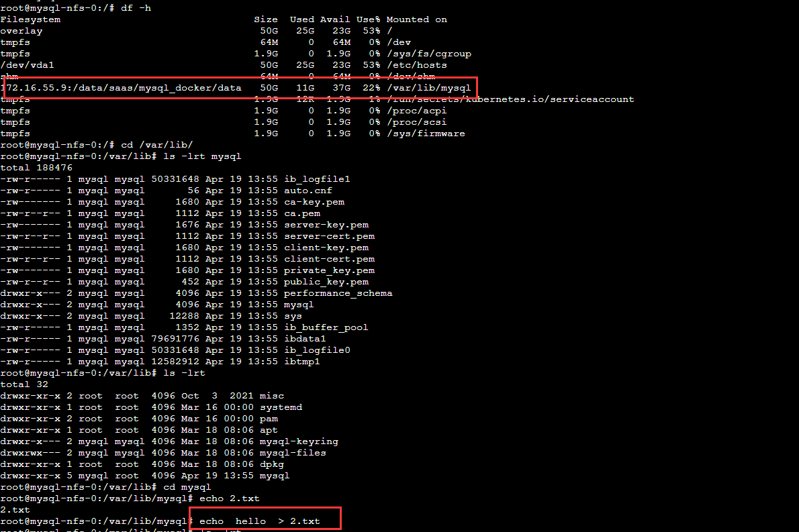The image size is (799, 532).
Task: Click the ib_buffer_pool filename
Action: [x=326, y=327]
